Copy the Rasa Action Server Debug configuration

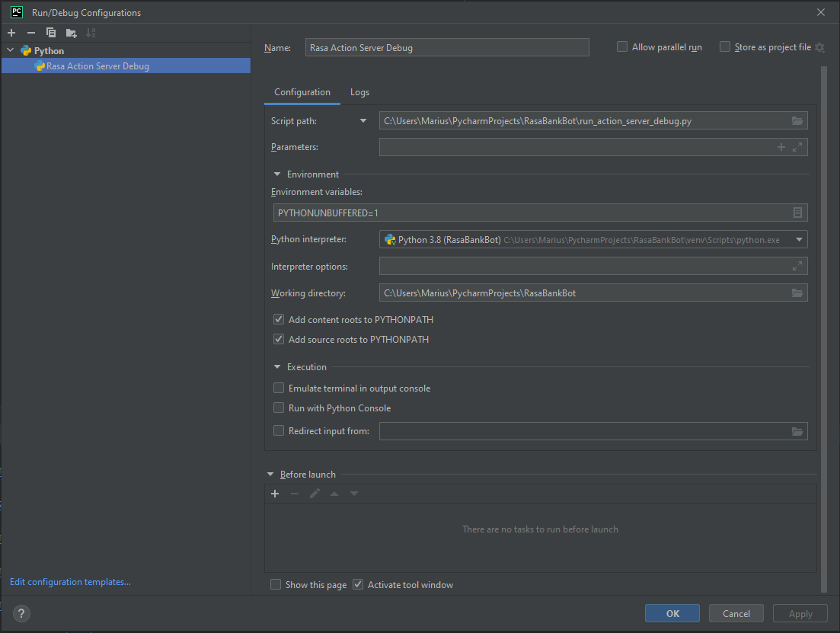pyautogui.click(x=50, y=33)
